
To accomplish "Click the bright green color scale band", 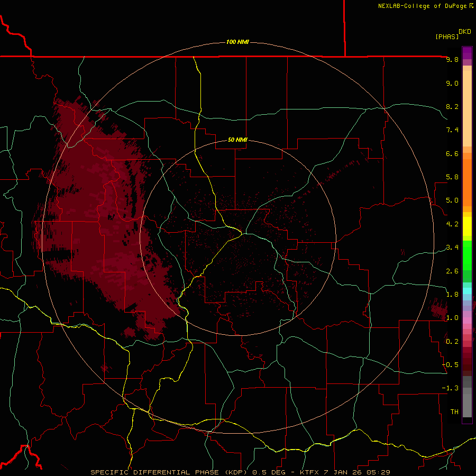I will tap(467, 256).
